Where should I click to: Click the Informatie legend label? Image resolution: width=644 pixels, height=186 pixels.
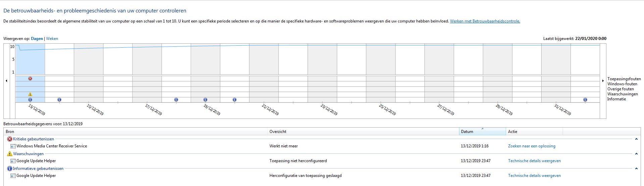point(616,99)
